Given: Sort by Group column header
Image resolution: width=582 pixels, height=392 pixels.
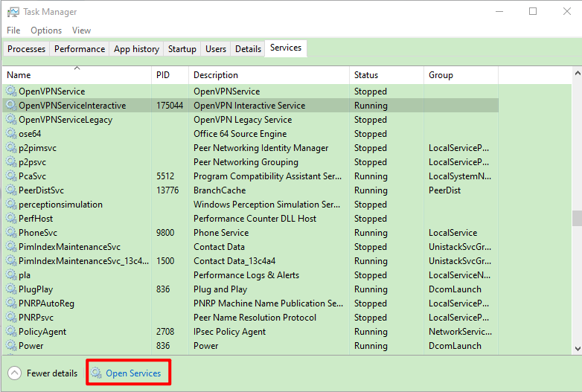Looking at the screenshot, I should 461,75.
